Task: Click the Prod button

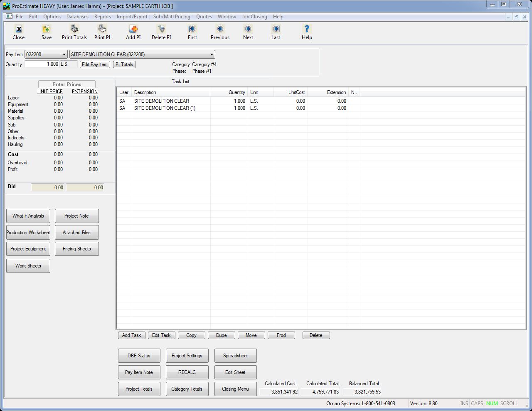Action: (x=281, y=335)
